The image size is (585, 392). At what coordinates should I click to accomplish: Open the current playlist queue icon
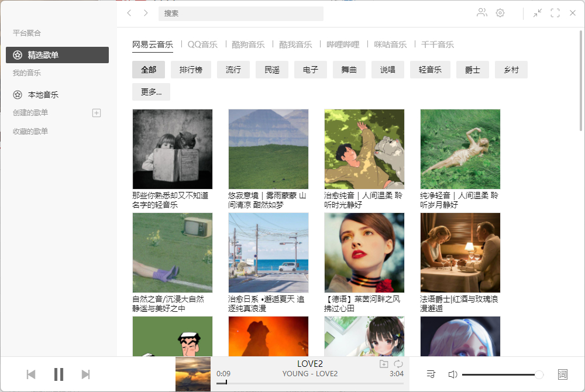pos(431,374)
